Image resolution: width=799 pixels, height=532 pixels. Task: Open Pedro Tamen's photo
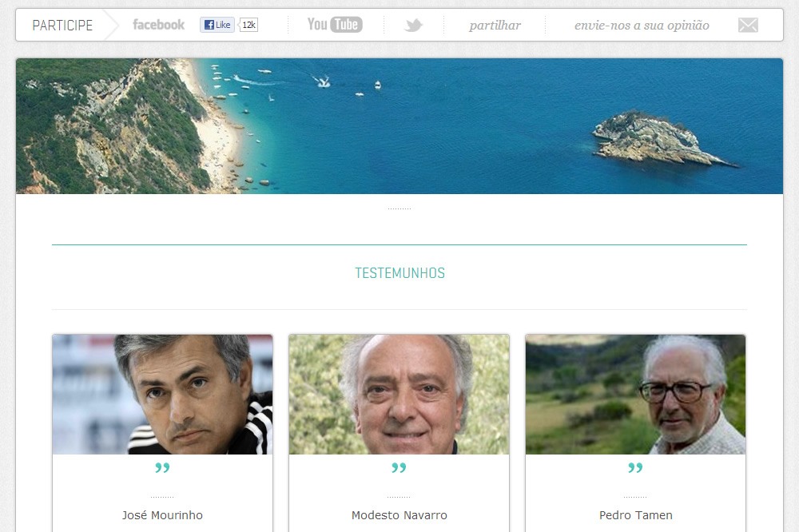[x=635, y=395]
